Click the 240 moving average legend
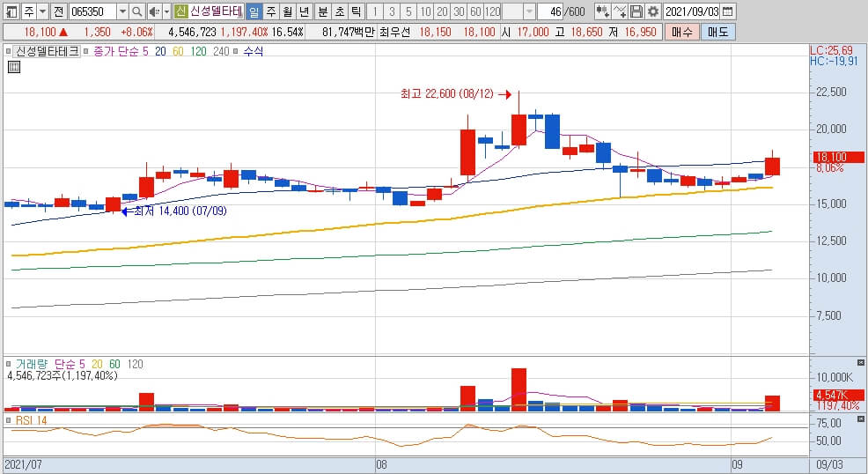 [221, 51]
